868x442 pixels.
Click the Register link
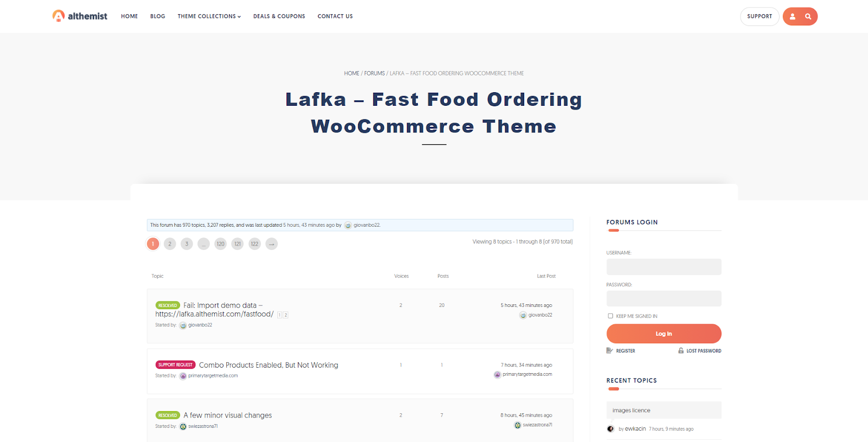point(626,351)
